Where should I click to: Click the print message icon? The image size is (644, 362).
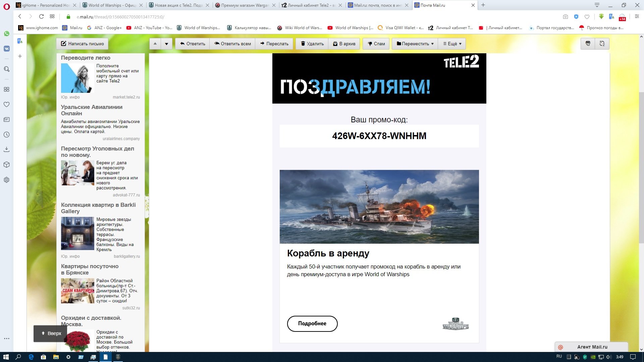[x=588, y=44]
